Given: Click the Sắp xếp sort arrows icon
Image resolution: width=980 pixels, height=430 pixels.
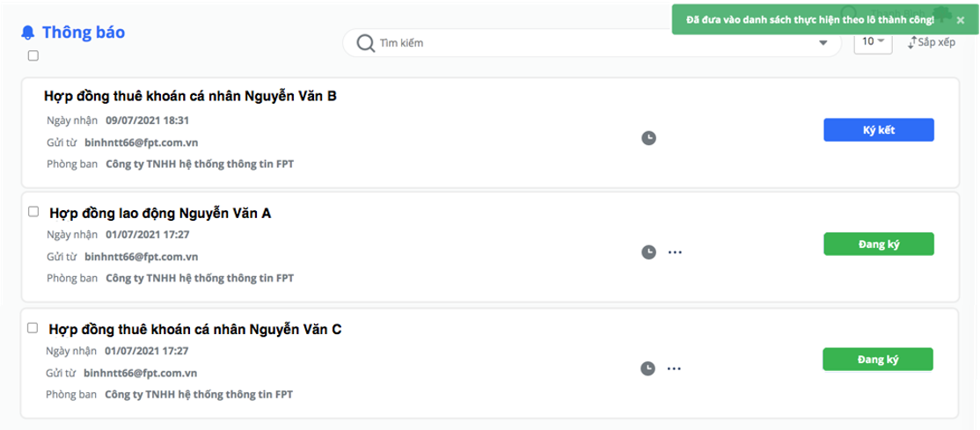Looking at the screenshot, I should pyautogui.click(x=912, y=42).
